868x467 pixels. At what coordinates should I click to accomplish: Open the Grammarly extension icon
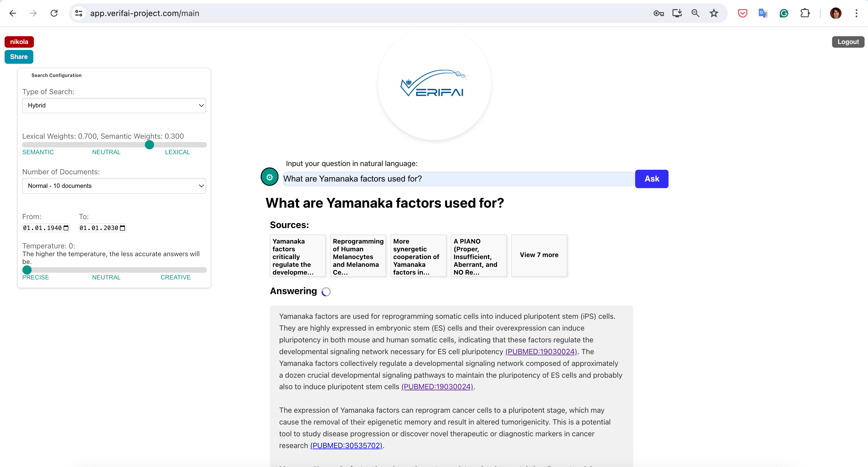[784, 13]
